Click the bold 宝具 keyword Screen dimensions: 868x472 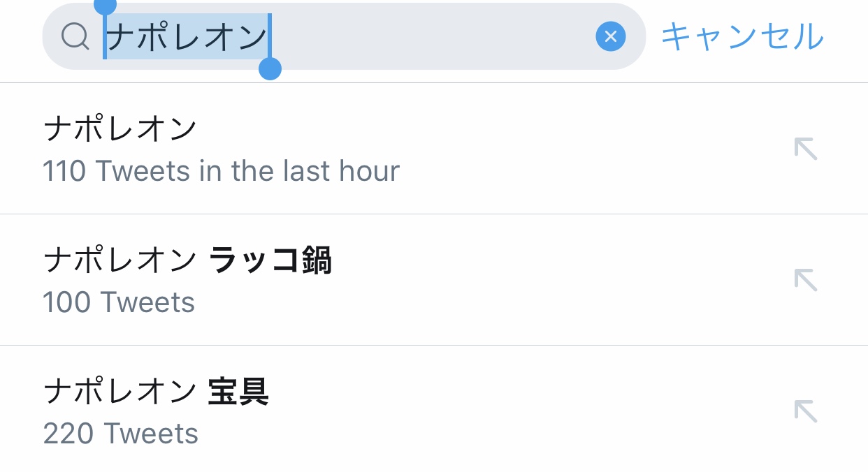[x=238, y=392]
